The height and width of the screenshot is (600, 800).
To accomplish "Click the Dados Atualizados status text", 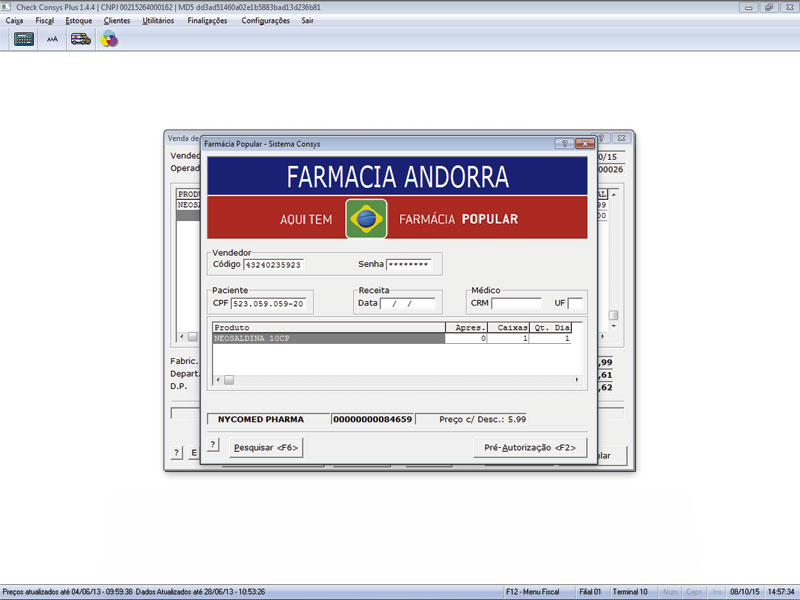I will click(x=201, y=592).
